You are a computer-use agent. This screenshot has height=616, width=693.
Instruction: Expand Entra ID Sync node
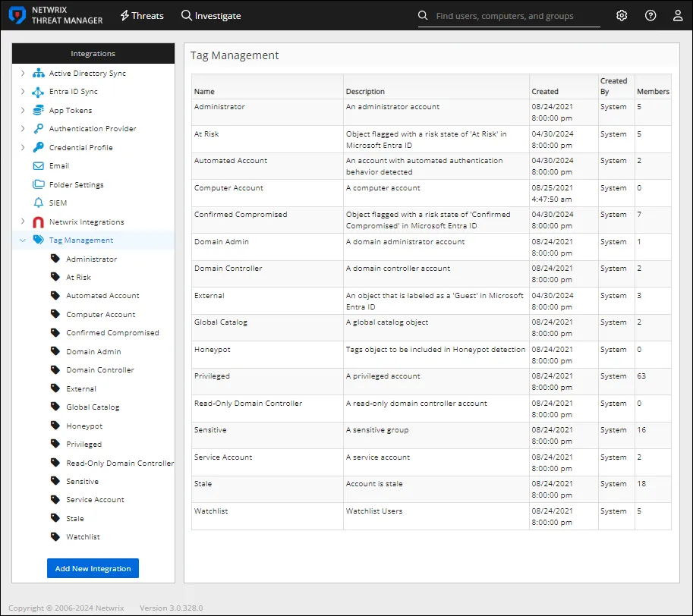tap(23, 91)
